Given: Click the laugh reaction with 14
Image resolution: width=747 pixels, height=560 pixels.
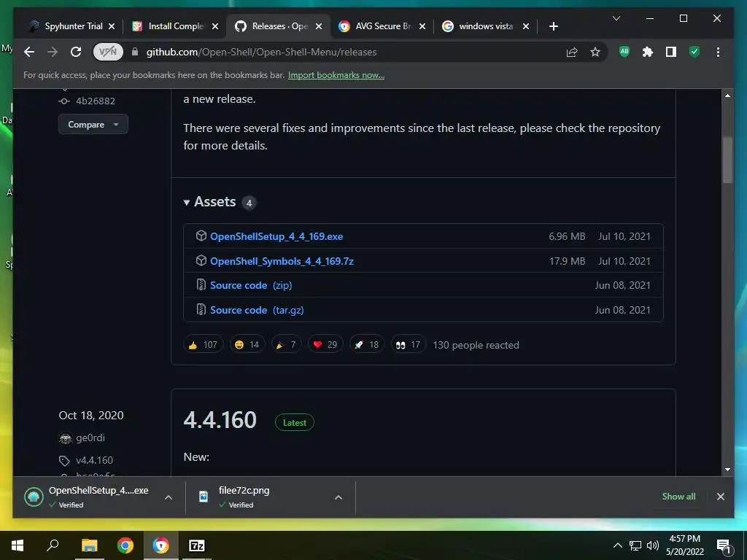Looking at the screenshot, I should [247, 345].
